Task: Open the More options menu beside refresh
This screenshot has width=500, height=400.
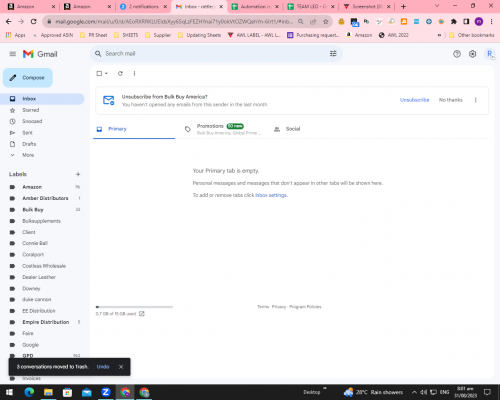Action: coord(134,73)
